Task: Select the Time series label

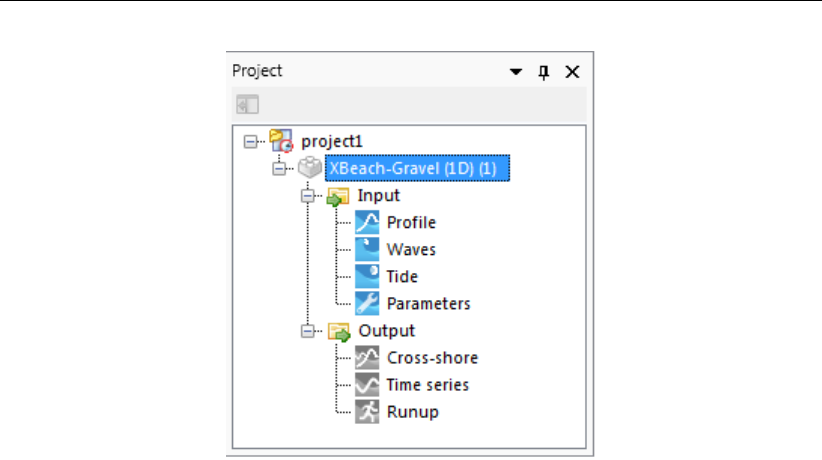Action: (427, 385)
